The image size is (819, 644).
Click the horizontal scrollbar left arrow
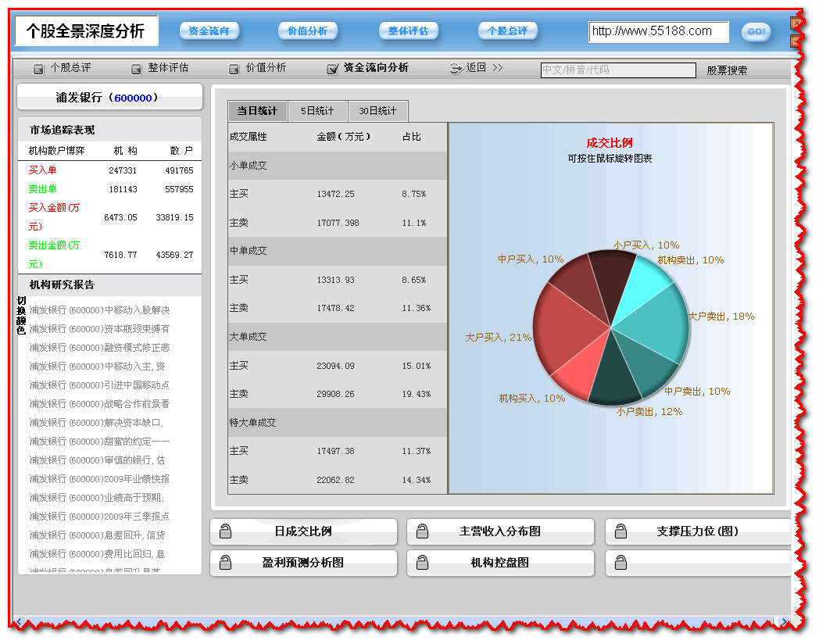click(x=20, y=621)
